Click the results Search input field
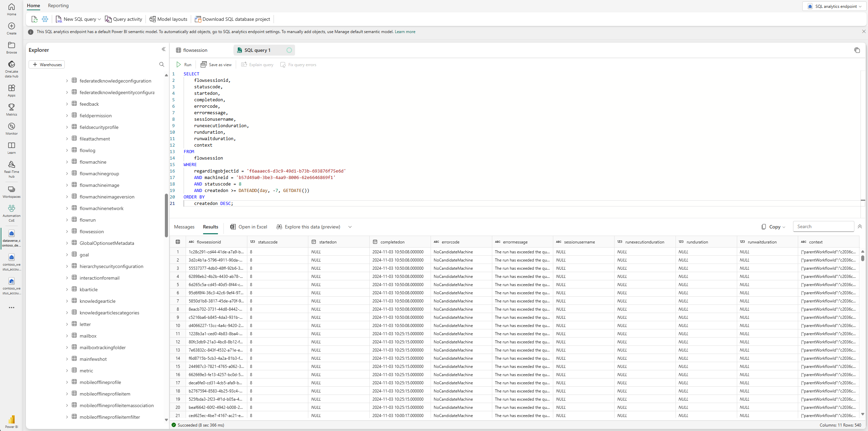868x431 pixels. (823, 226)
